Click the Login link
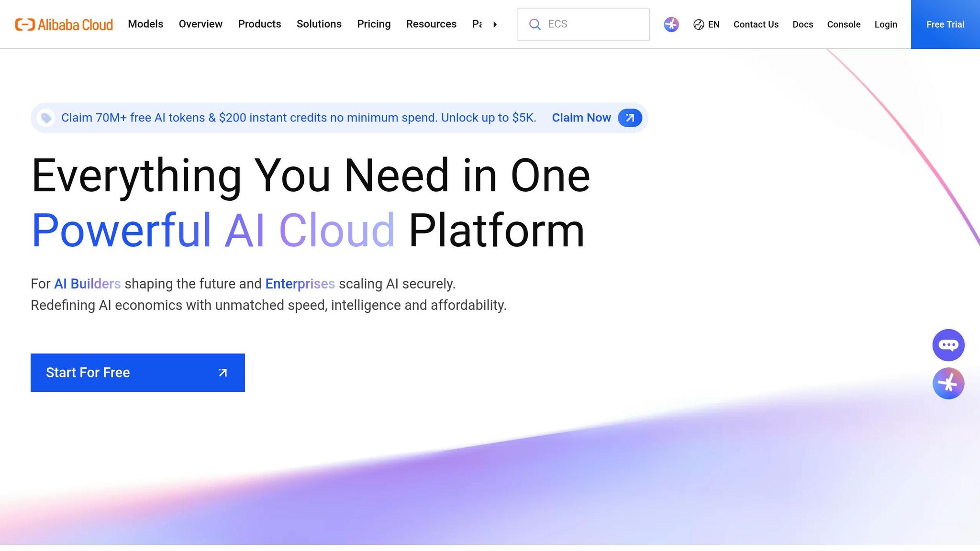 coord(886,24)
